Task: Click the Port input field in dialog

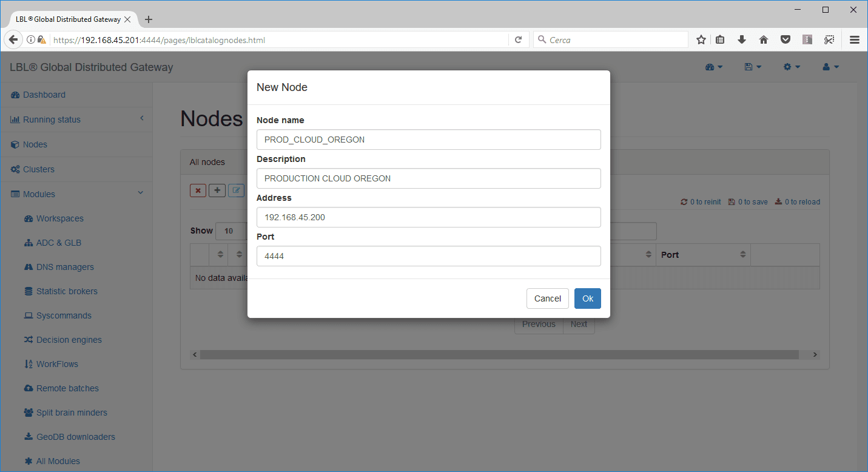Action: click(429, 256)
